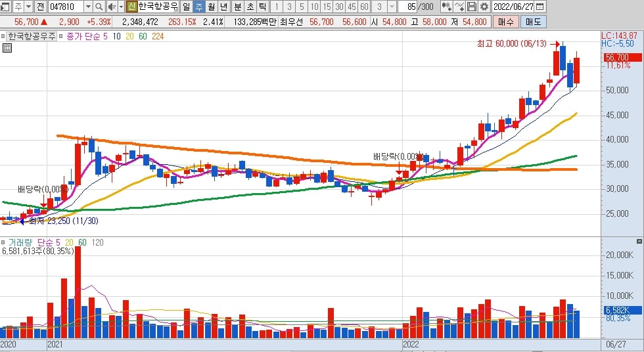Click the date field 2022/06/27
644x352 pixels.
coord(513,7)
